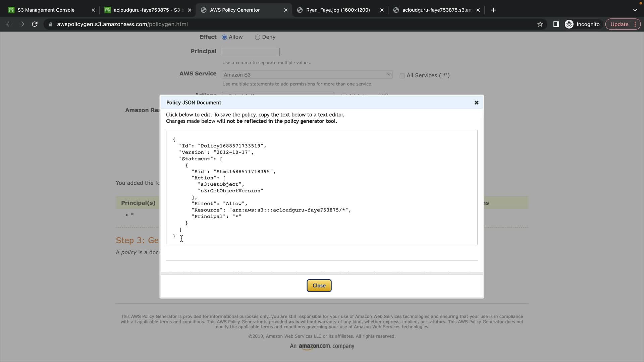Switch to S3 Management Console tab
Image resolution: width=644 pixels, height=362 pixels.
coord(46,10)
